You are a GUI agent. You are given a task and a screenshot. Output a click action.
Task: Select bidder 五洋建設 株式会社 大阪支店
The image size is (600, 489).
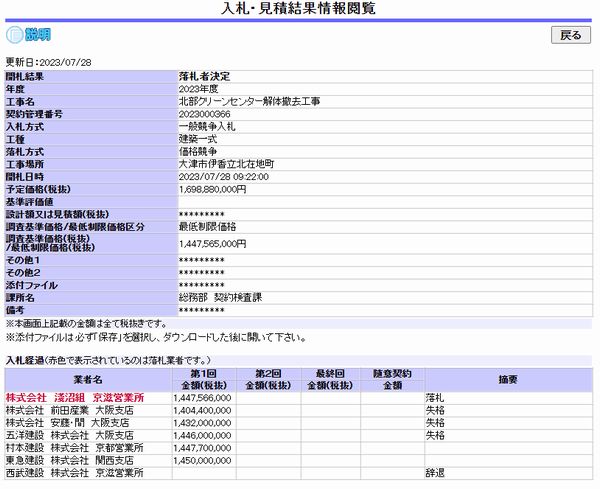70,435
